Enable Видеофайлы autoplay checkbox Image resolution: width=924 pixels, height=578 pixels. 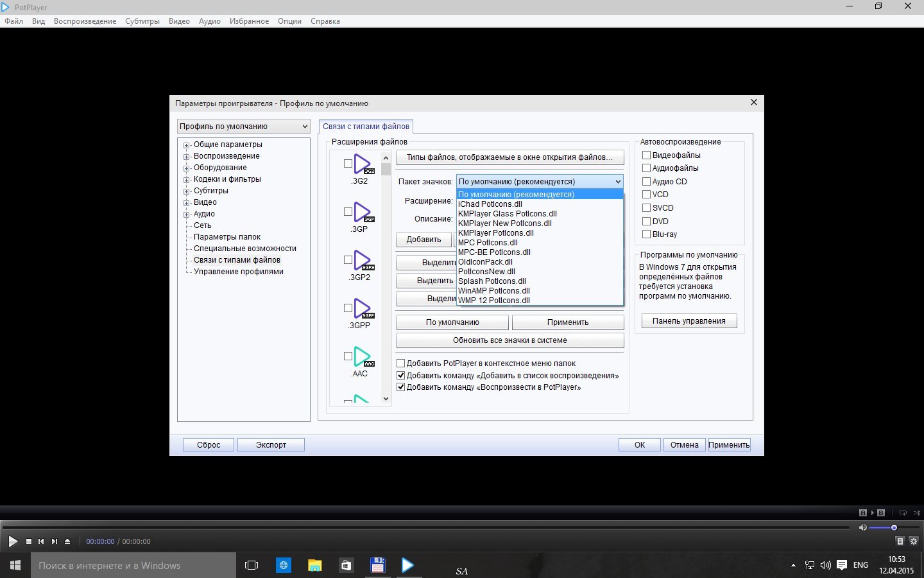point(646,155)
